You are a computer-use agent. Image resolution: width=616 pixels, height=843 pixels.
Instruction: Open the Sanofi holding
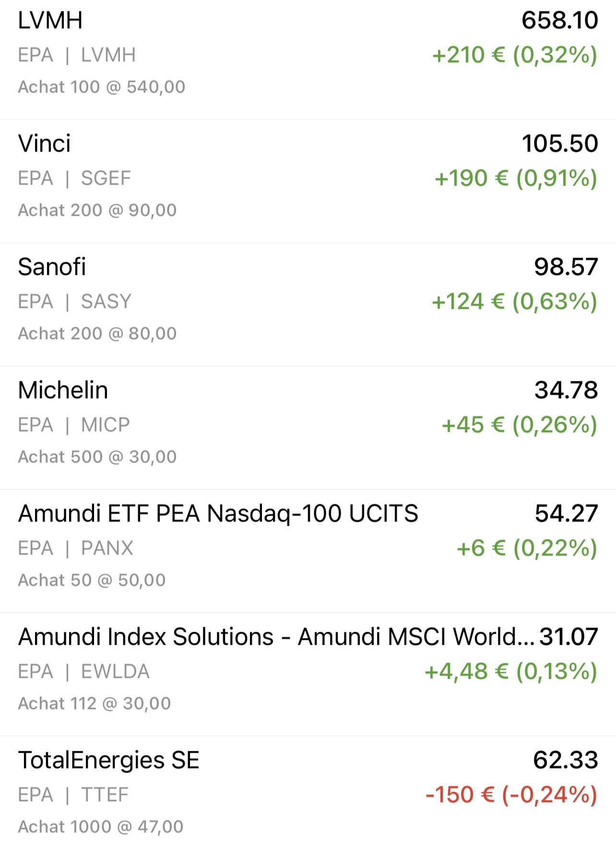(x=52, y=267)
